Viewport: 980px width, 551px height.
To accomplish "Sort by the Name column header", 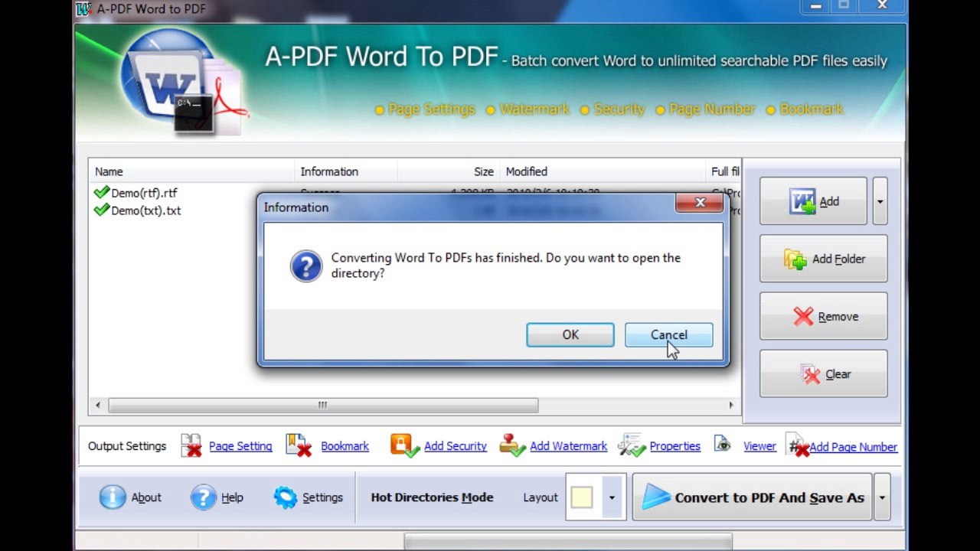I will 191,171.
